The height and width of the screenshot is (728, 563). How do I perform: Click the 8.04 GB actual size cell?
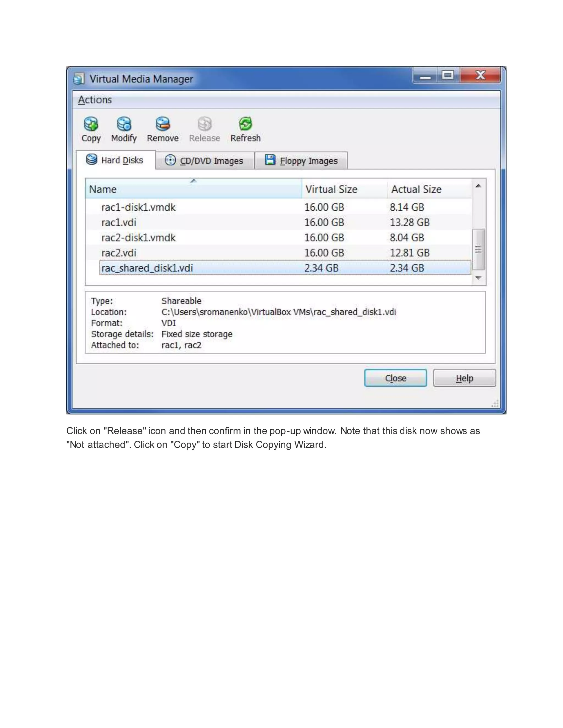407,237
